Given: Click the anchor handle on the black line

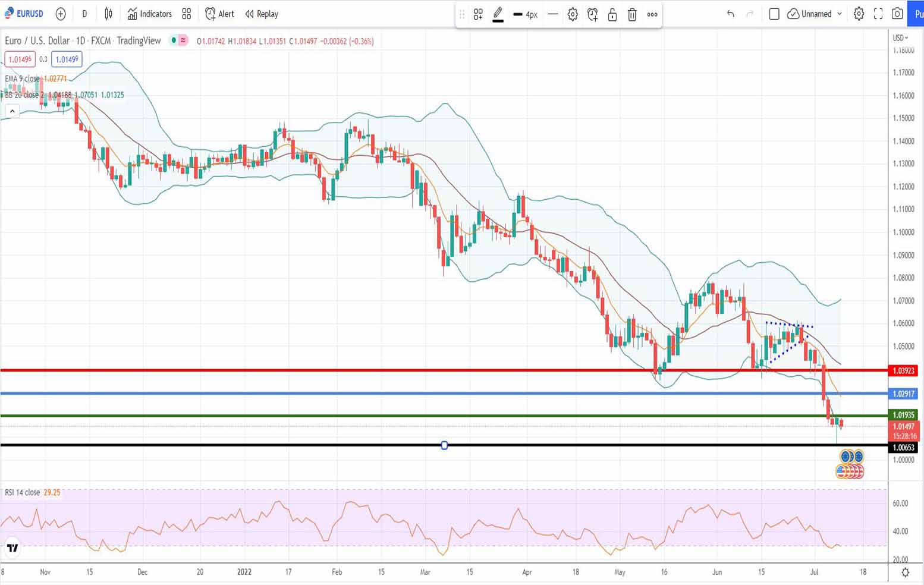Looking at the screenshot, I should [444, 445].
